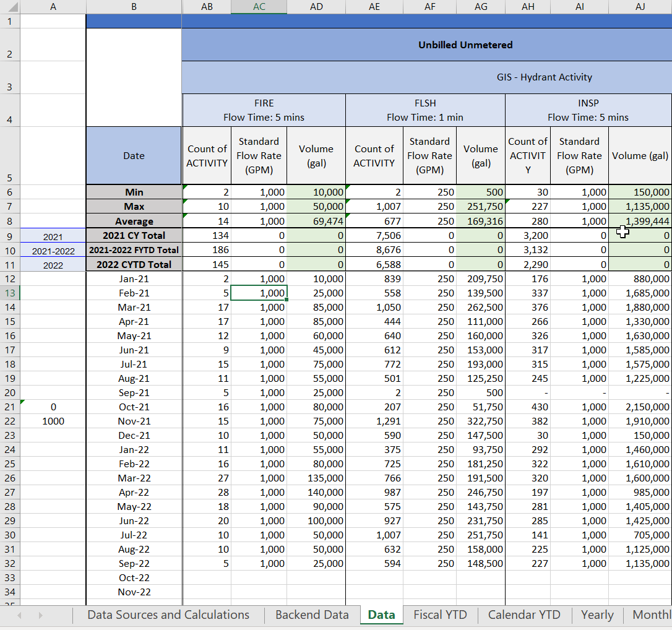Screen dimensions: 672x630
Task: Select the Apr-22 date cell
Action: coord(134,493)
